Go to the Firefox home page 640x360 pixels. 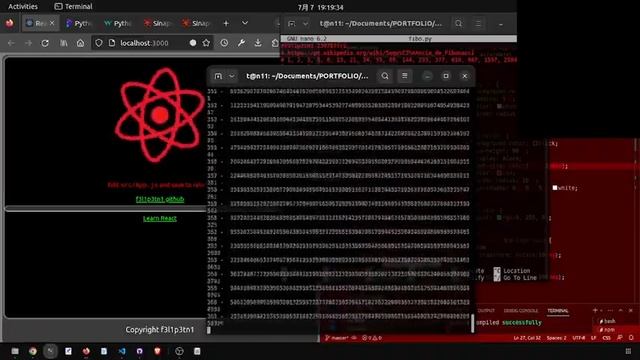(x=80, y=43)
